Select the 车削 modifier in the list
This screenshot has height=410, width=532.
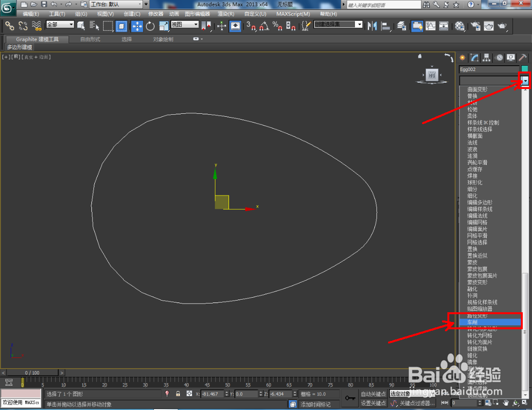click(490, 322)
